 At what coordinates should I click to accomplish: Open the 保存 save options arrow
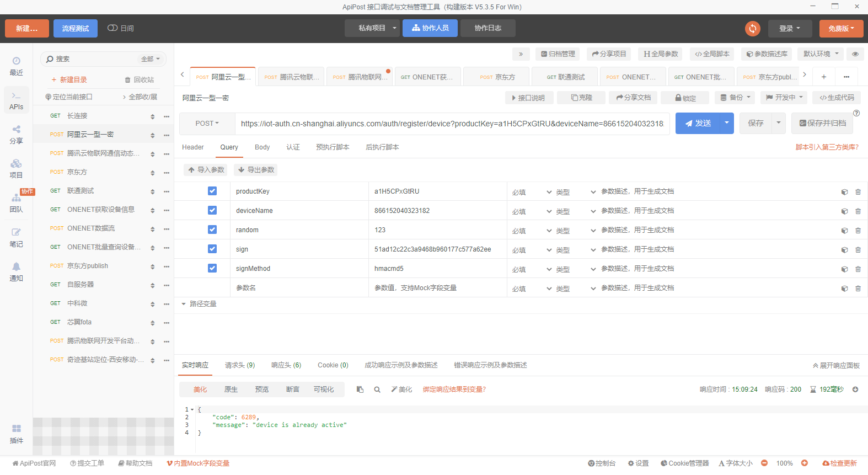(x=779, y=123)
